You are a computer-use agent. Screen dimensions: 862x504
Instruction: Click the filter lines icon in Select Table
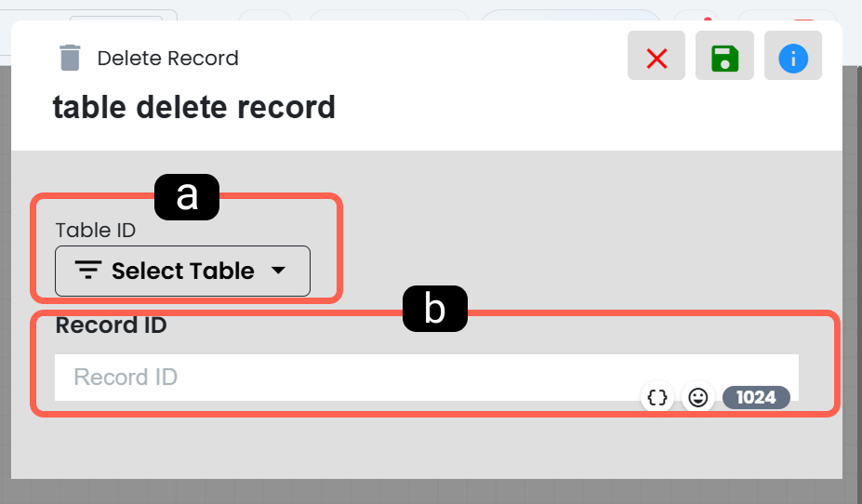(x=88, y=270)
